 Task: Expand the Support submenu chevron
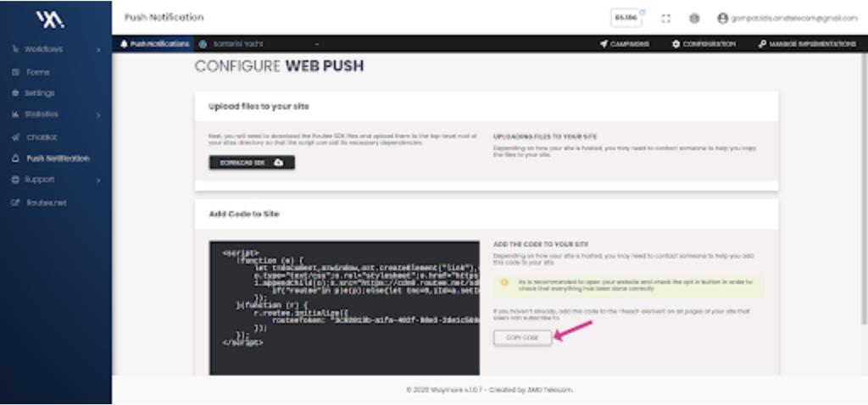pos(98,180)
